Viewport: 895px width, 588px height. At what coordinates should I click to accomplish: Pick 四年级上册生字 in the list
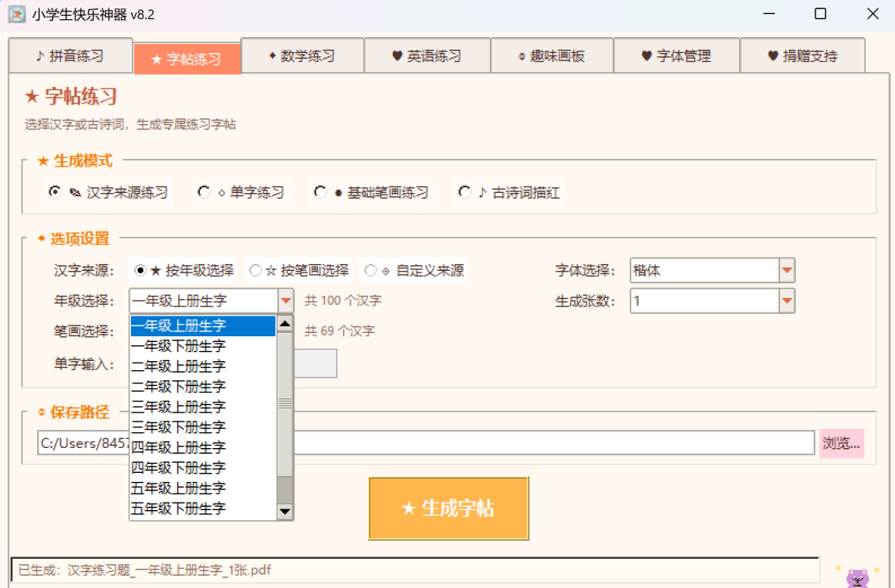[203, 447]
